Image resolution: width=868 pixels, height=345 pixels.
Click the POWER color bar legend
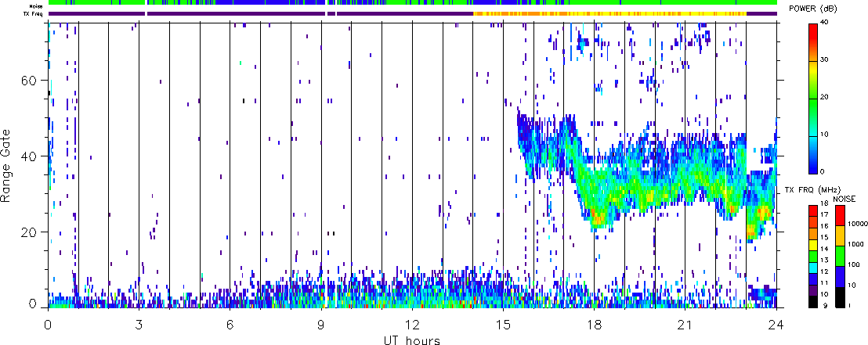tap(813, 98)
